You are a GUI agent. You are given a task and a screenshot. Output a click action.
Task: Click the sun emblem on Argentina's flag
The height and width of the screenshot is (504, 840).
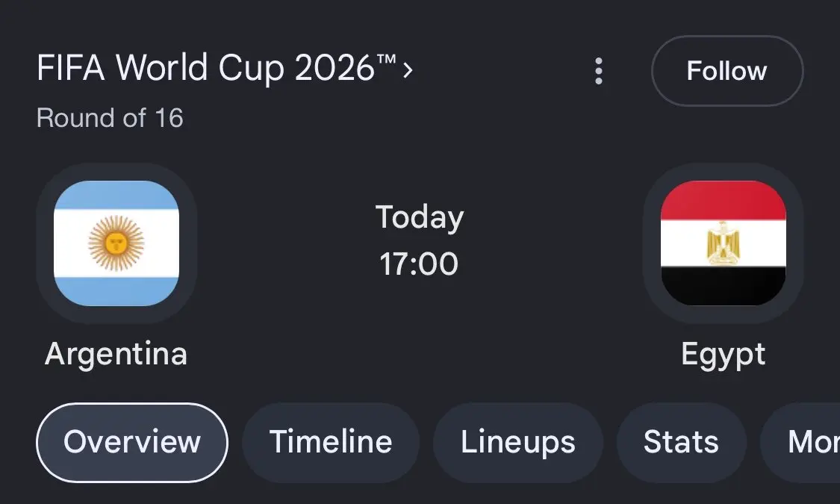click(116, 243)
